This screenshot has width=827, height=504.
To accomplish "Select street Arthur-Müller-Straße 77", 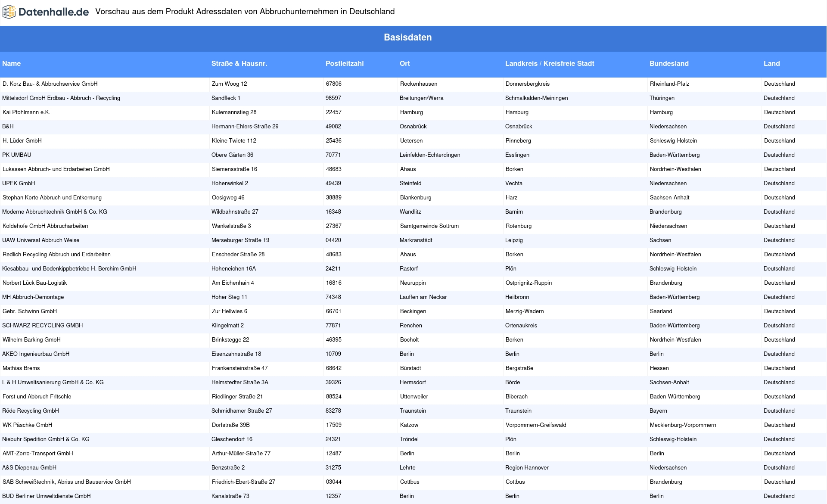I will 241,454.
